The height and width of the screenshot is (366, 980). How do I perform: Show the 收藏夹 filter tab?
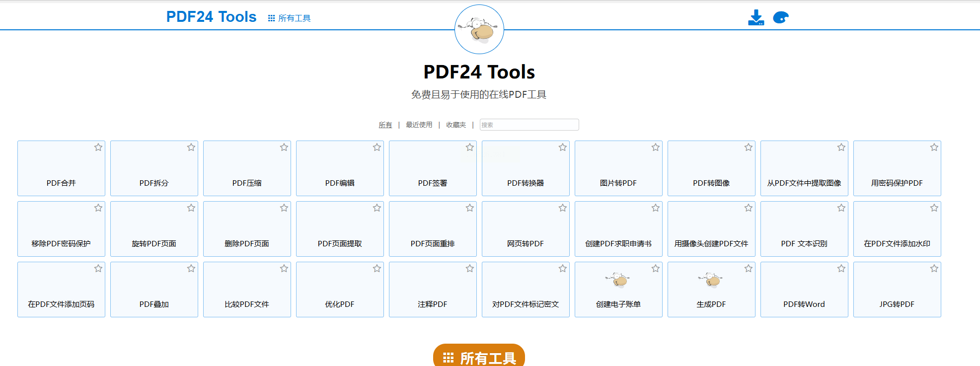(456, 125)
